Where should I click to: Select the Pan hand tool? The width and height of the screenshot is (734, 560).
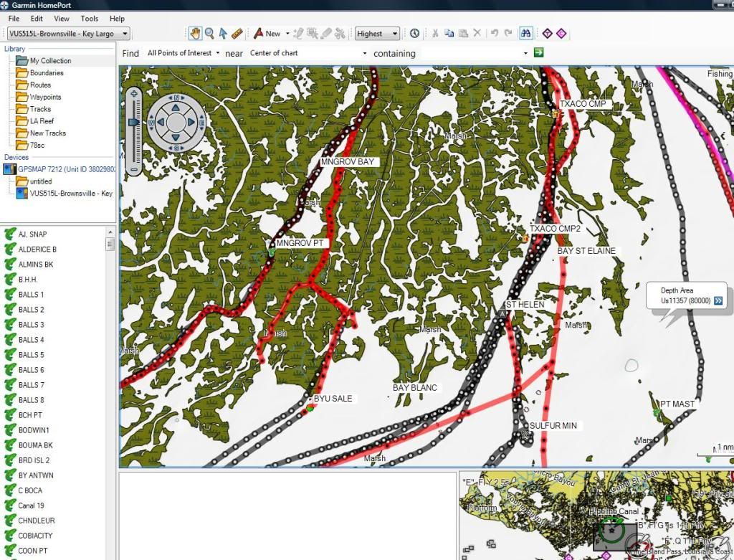195,33
